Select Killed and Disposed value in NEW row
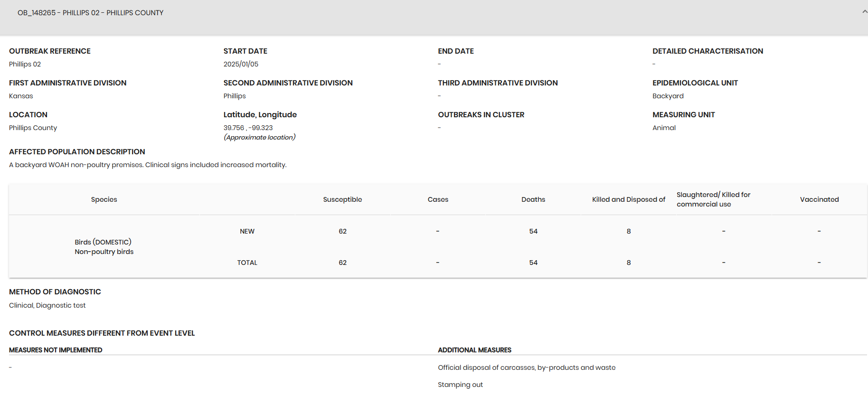This screenshot has height=414, width=868. pos(629,231)
